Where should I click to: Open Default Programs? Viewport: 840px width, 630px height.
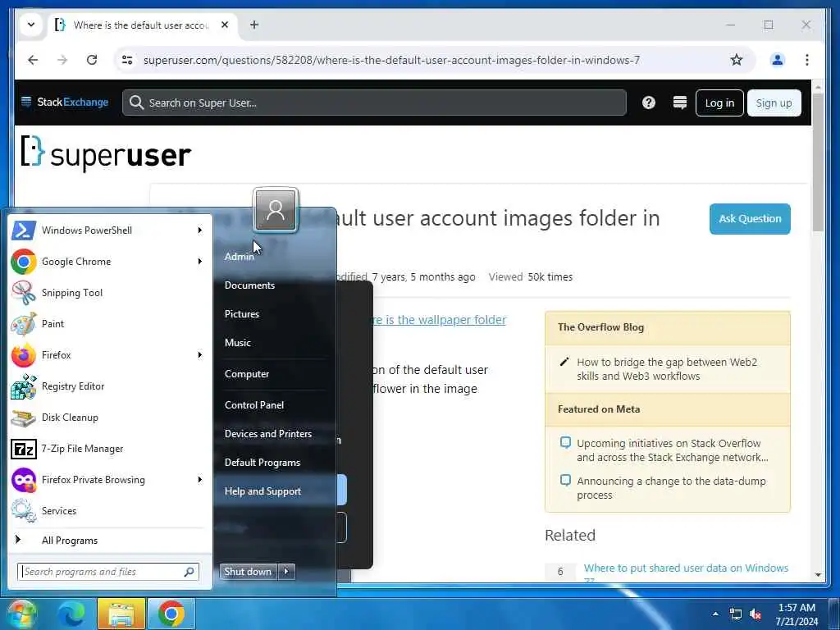[x=262, y=463]
